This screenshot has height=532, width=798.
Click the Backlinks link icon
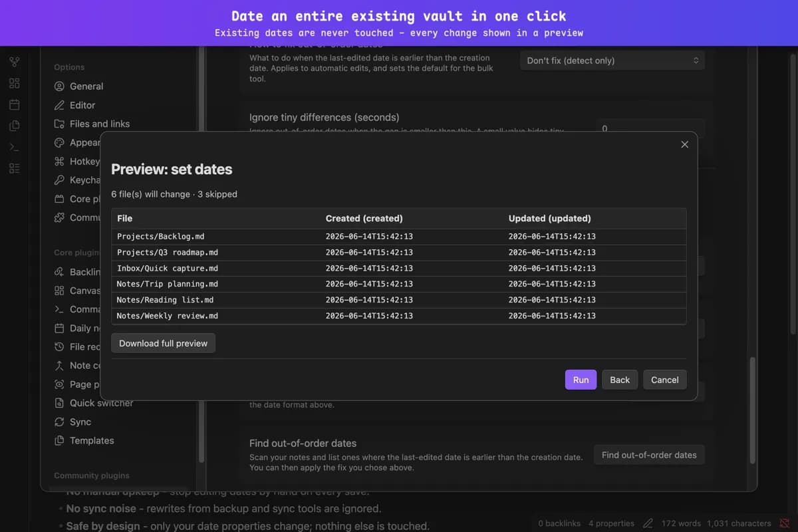point(59,272)
